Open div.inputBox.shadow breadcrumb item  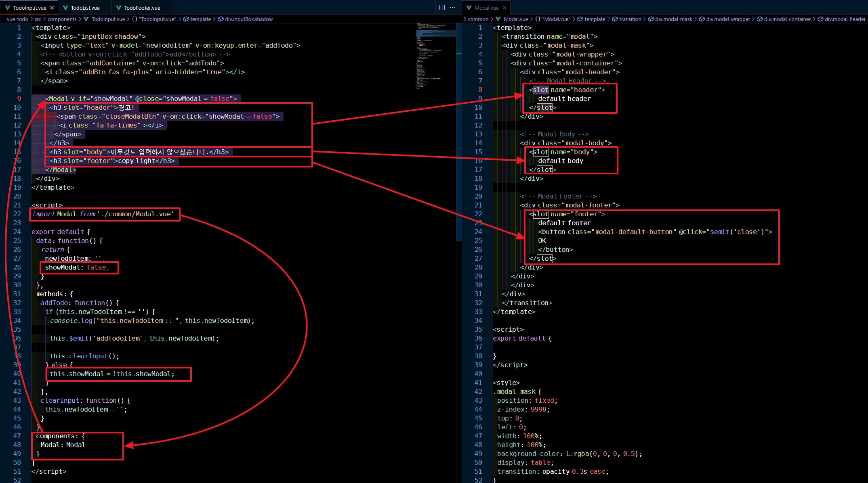pos(249,19)
